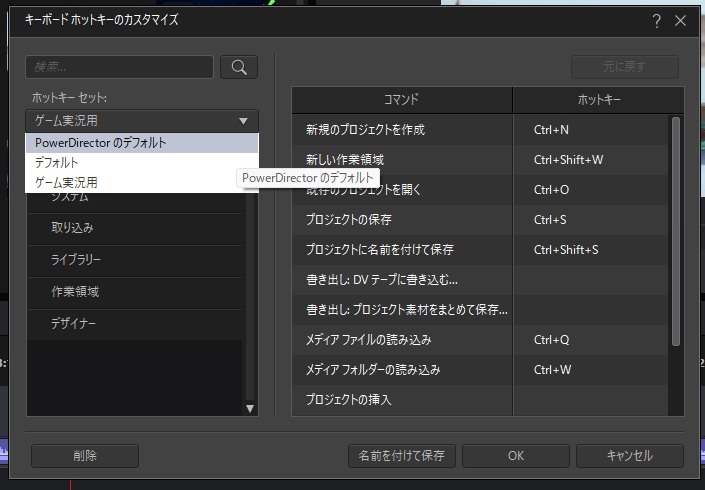Click the 元に戻す button
The height and width of the screenshot is (490, 705).
pos(625,67)
